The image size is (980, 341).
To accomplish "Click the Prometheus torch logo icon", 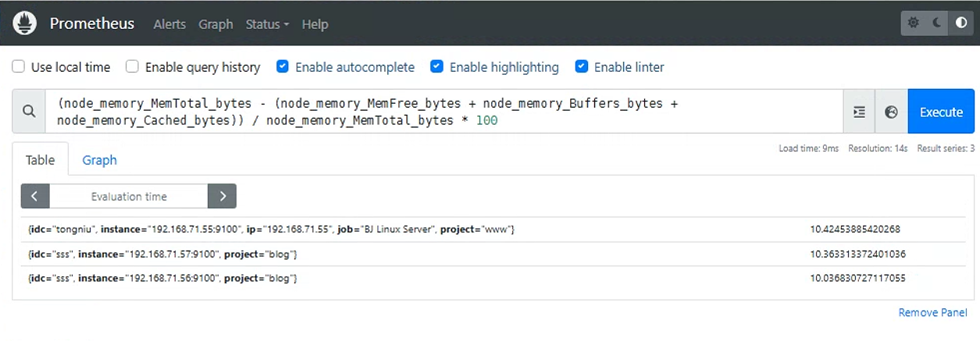I will pos(25,23).
